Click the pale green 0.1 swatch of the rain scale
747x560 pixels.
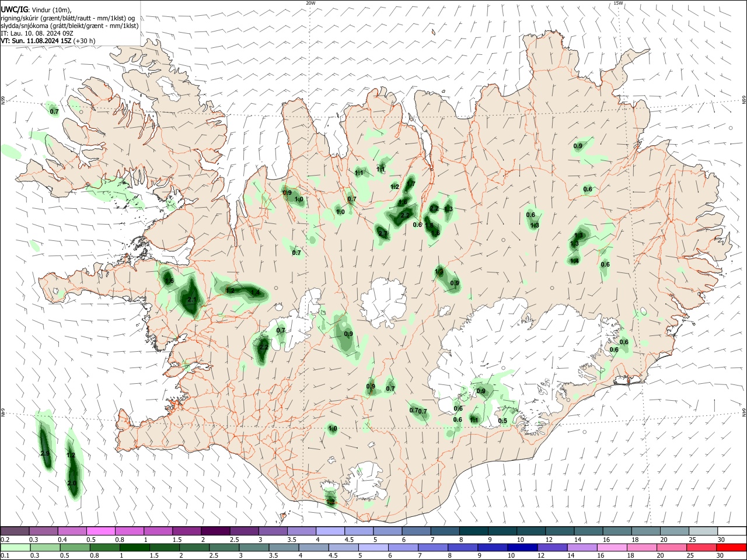(x=16, y=547)
